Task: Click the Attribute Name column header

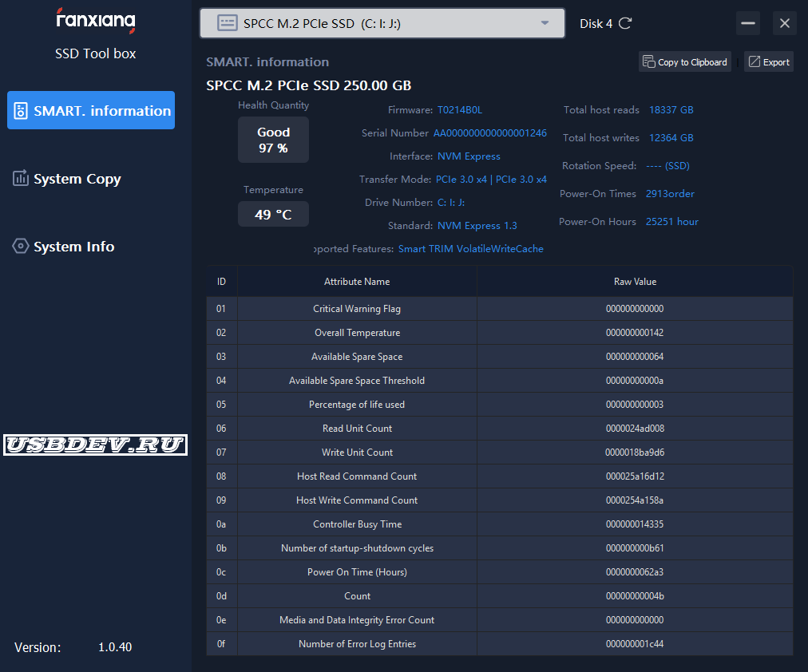Action: point(357,282)
